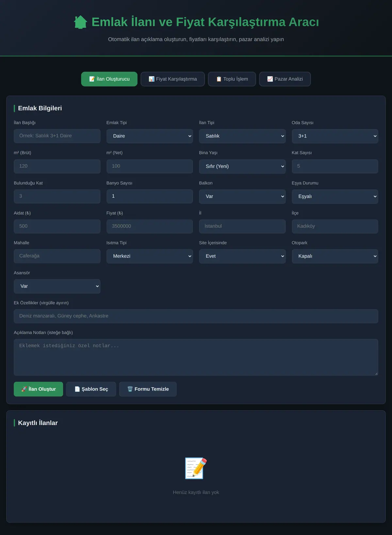Viewport: 392px width, 535px height.
Task: Click the m² (Brüt) input field
Action: click(x=57, y=166)
